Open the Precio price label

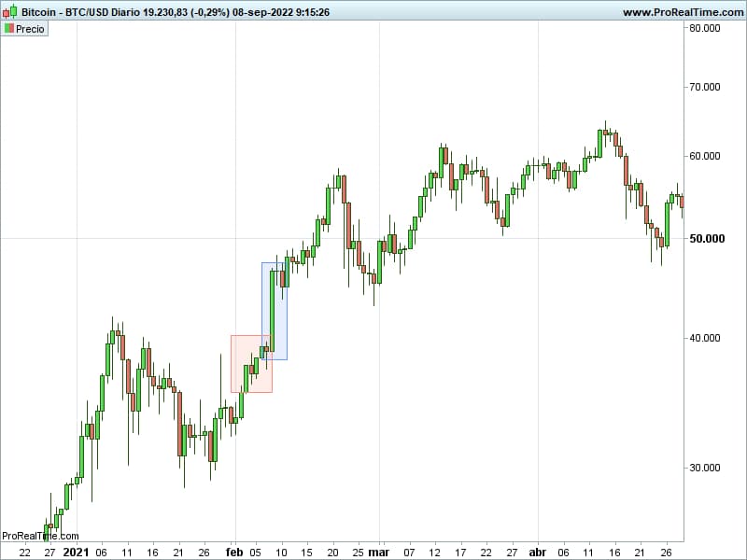pos(30,29)
